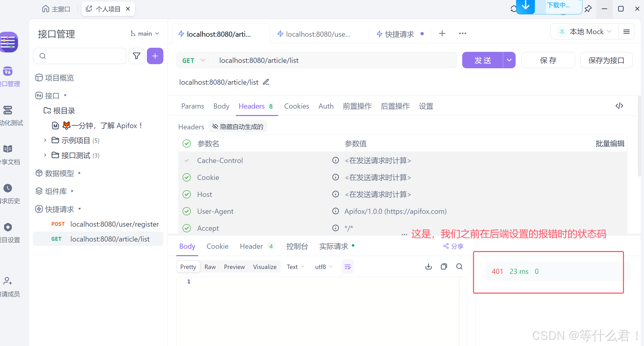Screen dimensions: 644x346
Task: Enable the Cache-Control header checkbox
Action: pyautogui.click(x=187, y=160)
